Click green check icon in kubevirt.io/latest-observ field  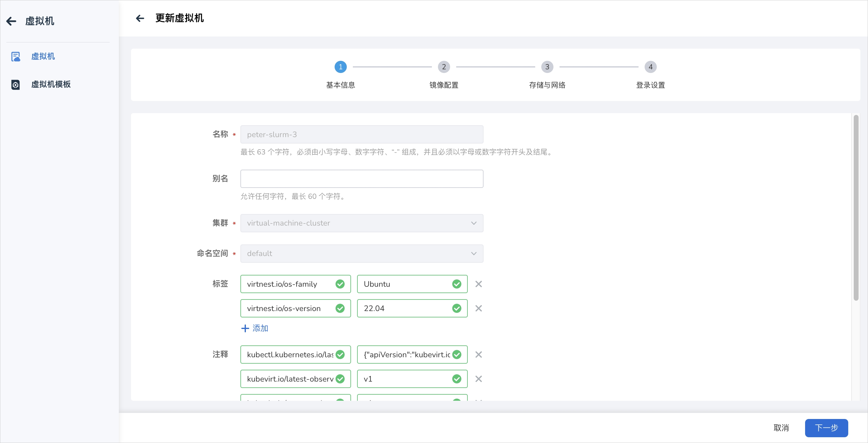(340, 379)
